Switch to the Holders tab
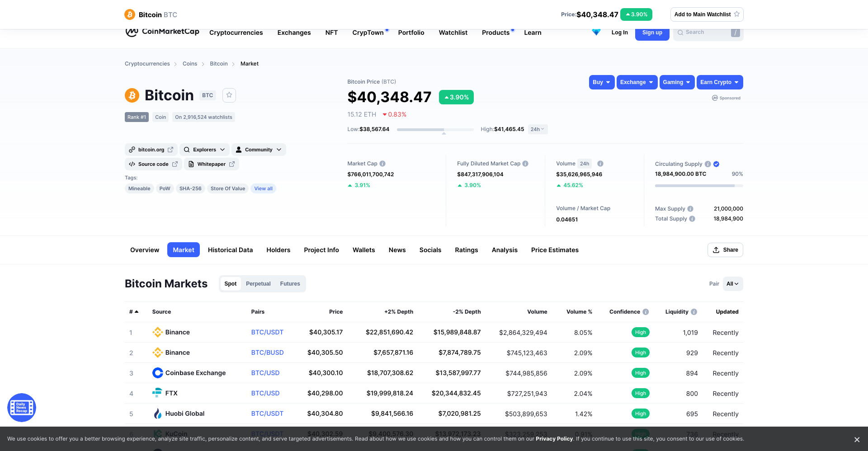 click(x=278, y=250)
